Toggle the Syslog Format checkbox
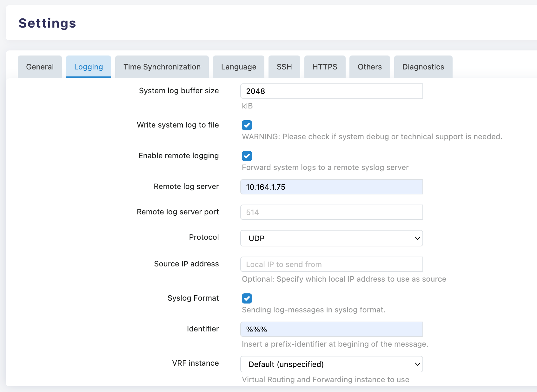Screen dimensions: 537x392 click(x=247, y=298)
